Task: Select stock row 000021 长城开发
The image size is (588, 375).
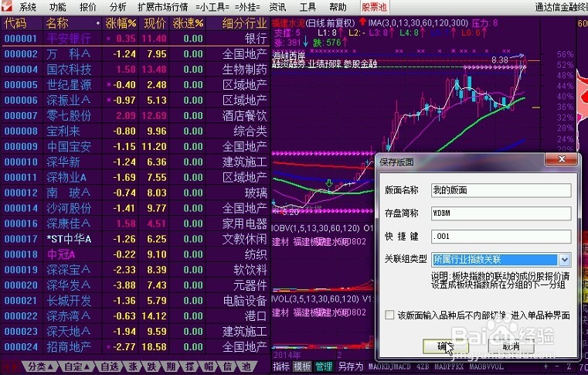Action: point(135,300)
